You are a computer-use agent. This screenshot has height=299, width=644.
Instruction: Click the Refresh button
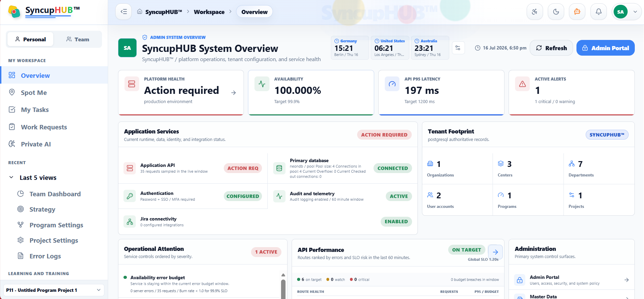point(551,48)
